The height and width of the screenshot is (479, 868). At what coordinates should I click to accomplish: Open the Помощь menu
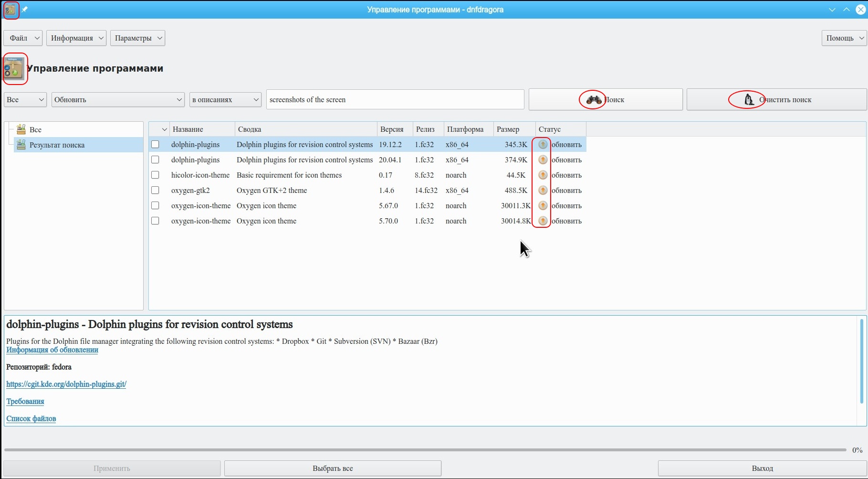pyautogui.click(x=844, y=38)
